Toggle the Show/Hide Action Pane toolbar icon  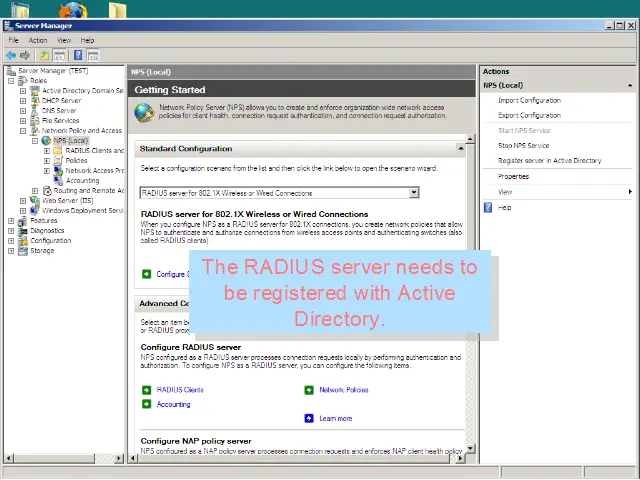point(93,55)
